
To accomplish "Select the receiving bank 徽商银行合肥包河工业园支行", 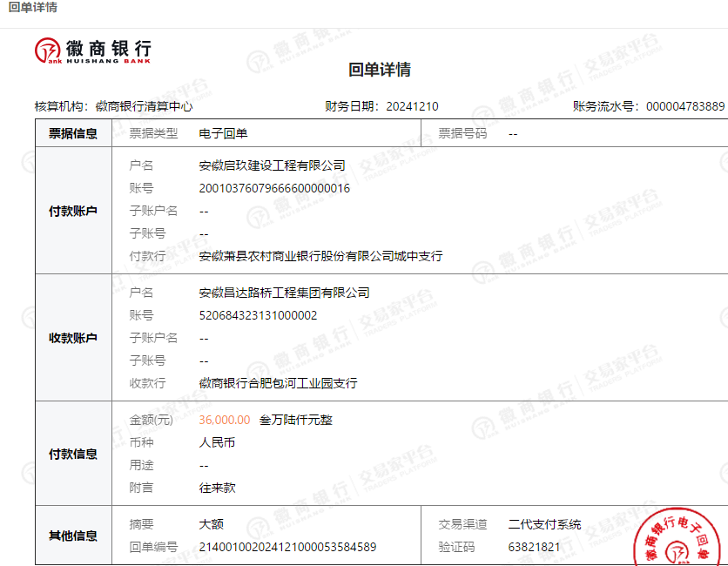I will pyautogui.click(x=278, y=383).
